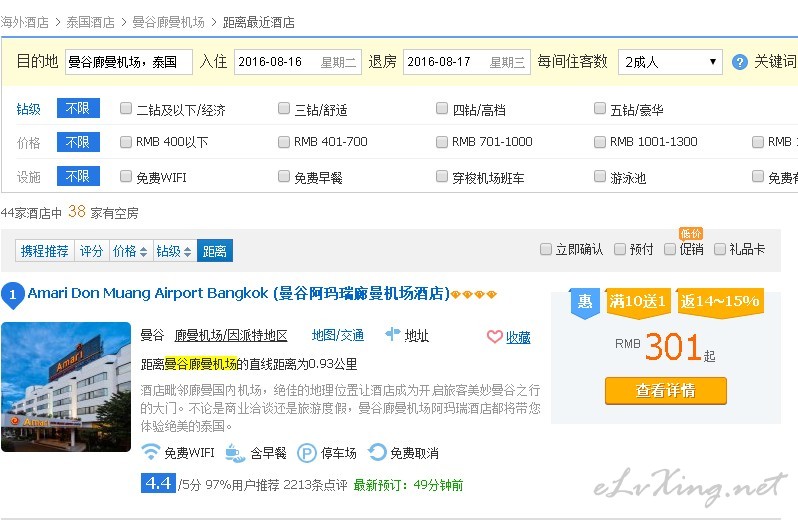Sort results by 钻级 star level
Image resolution: width=798 pixels, height=520 pixels.
(x=174, y=251)
